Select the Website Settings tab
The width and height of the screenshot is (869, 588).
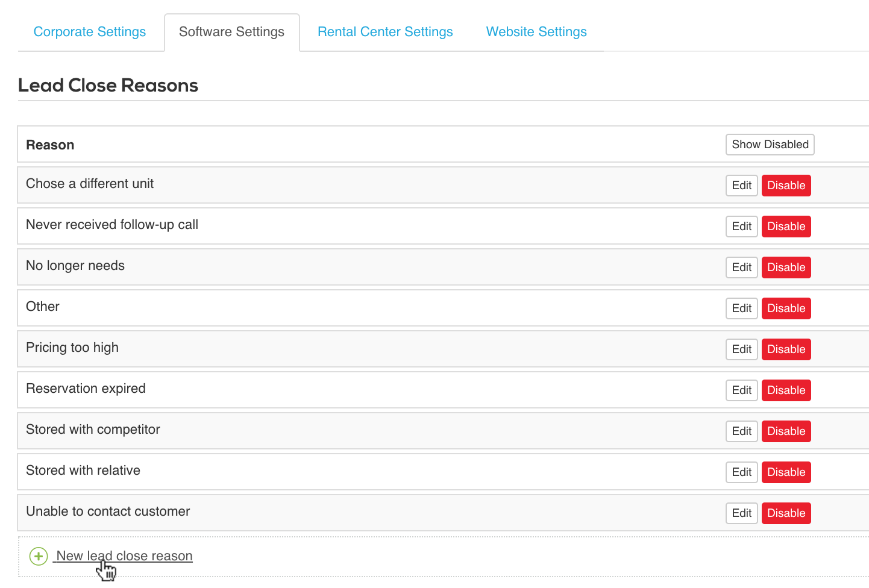pos(536,31)
